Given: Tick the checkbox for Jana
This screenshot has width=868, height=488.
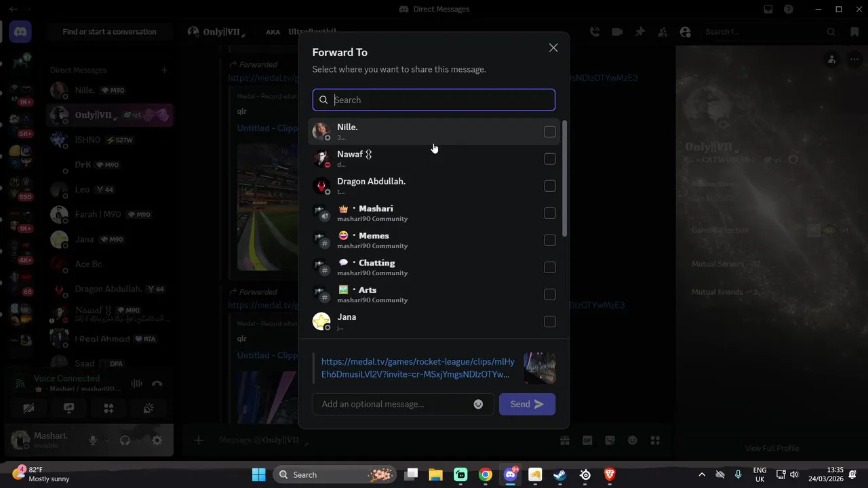Looking at the screenshot, I should pos(550,321).
